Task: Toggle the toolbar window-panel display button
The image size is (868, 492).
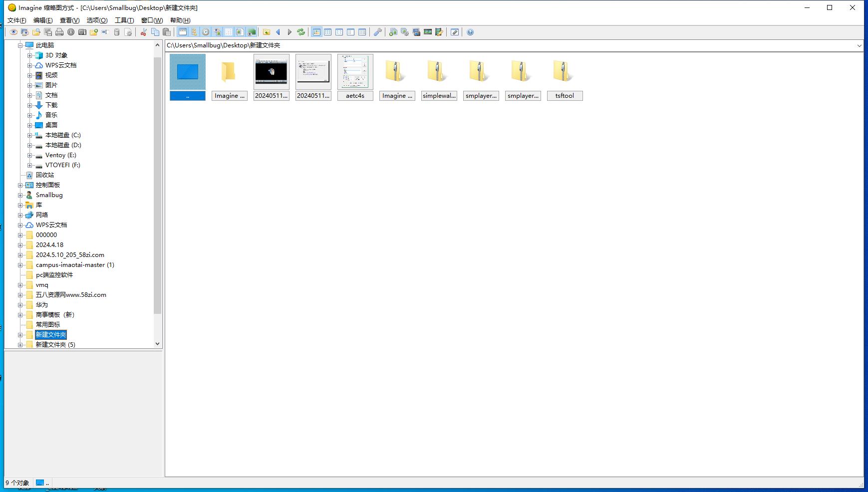Action: point(183,32)
